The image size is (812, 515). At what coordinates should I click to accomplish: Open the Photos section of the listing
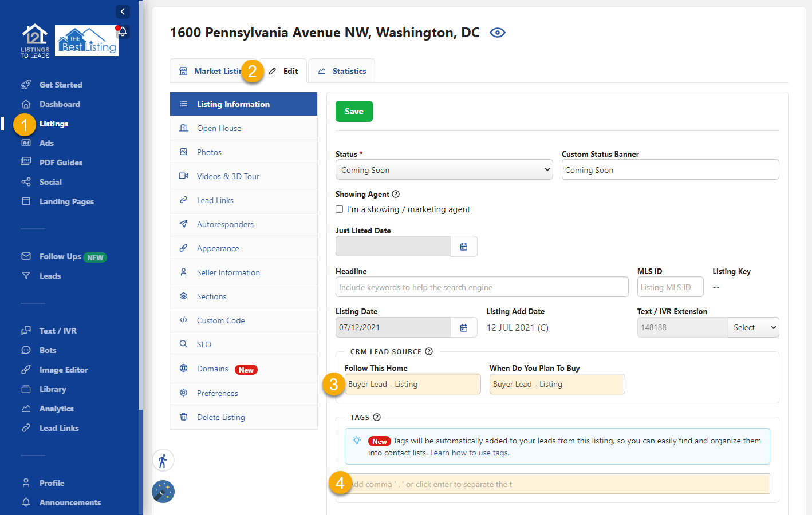pyautogui.click(x=210, y=152)
